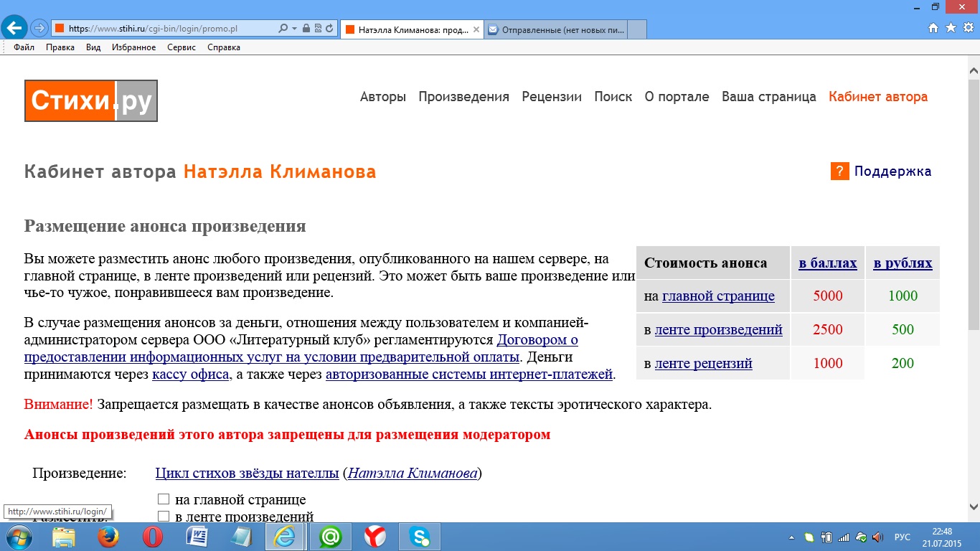980x551 pixels.
Task: Open Кабинет автора navigation link
Action: coord(877,97)
